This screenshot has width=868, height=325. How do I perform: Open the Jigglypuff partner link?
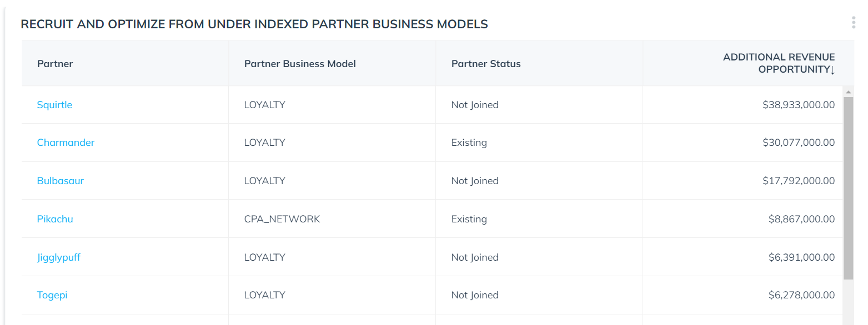click(59, 257)
